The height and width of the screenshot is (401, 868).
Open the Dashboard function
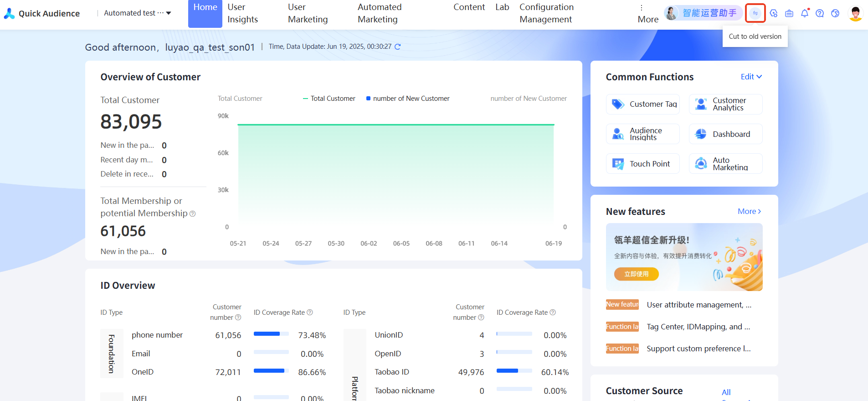pyautogui.click(x=726, y=134)
